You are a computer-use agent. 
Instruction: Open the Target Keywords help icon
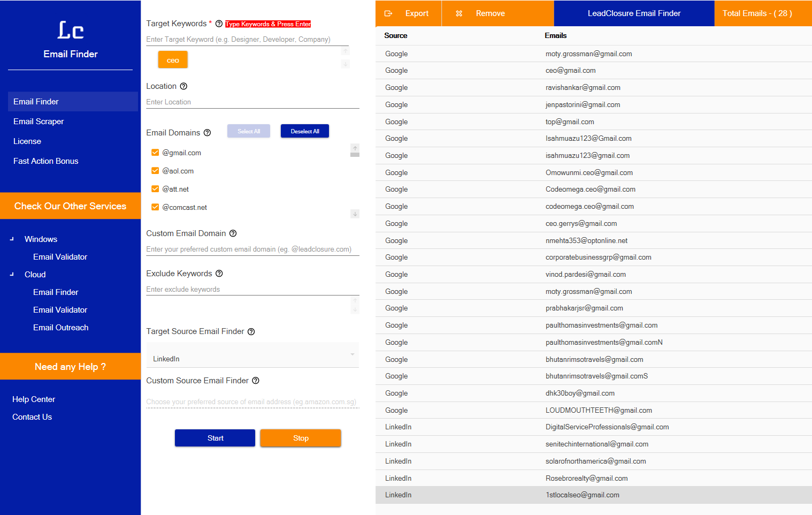(x=219, y=24)
